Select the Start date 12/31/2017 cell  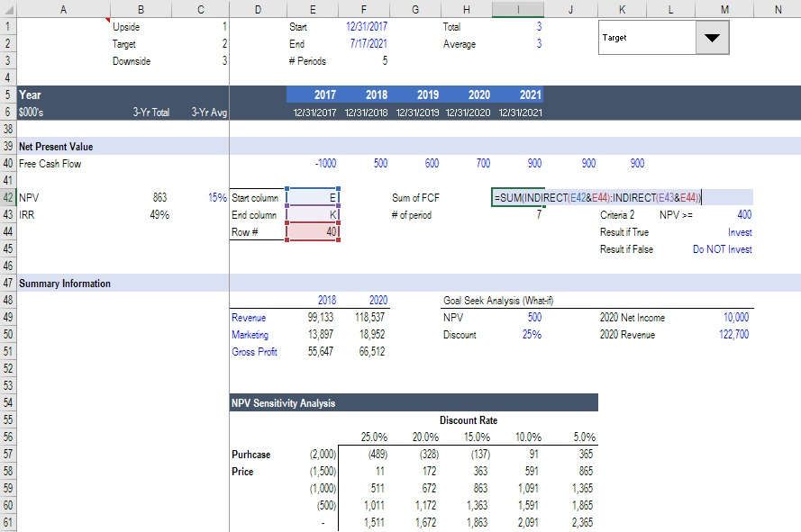point(365,27)
